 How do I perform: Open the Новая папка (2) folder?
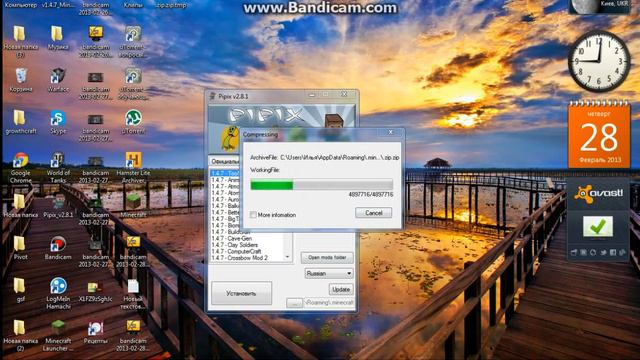point(20,336)
